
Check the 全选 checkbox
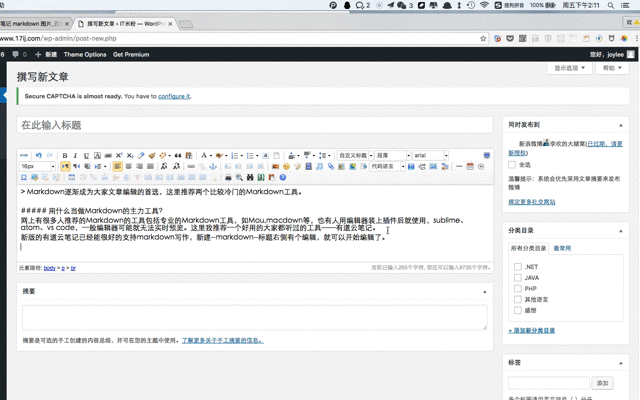tap(512, 164)
